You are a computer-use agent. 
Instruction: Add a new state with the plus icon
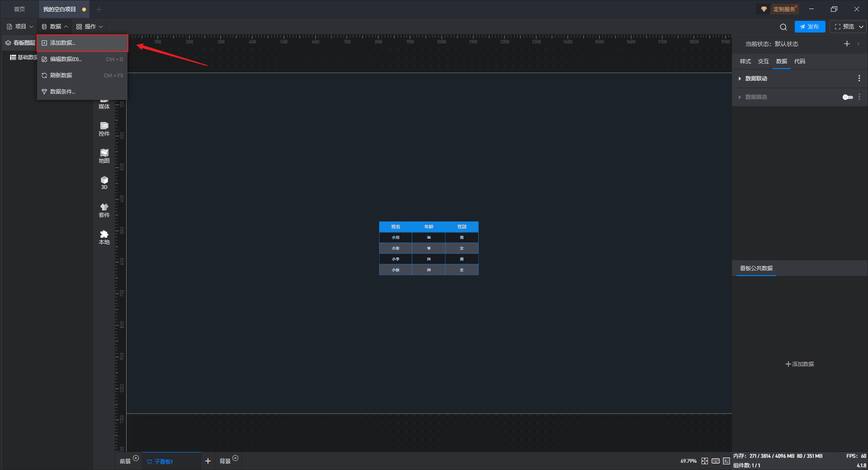click(847, 44)
